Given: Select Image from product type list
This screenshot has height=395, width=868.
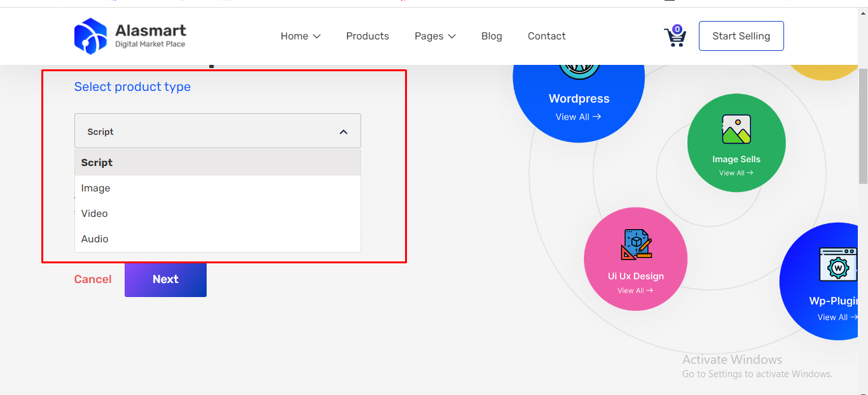Looking at the screenshot, I should [95, 188].
